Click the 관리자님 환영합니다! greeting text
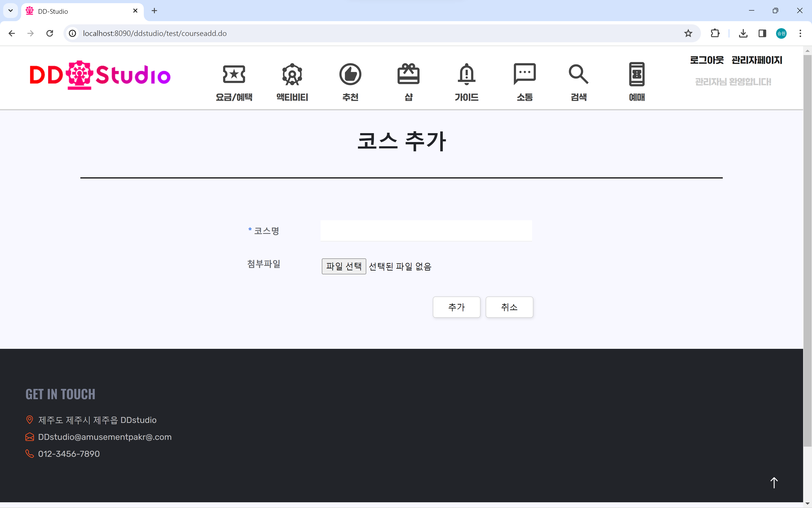 pyautogui.click(x=733, y=82)
